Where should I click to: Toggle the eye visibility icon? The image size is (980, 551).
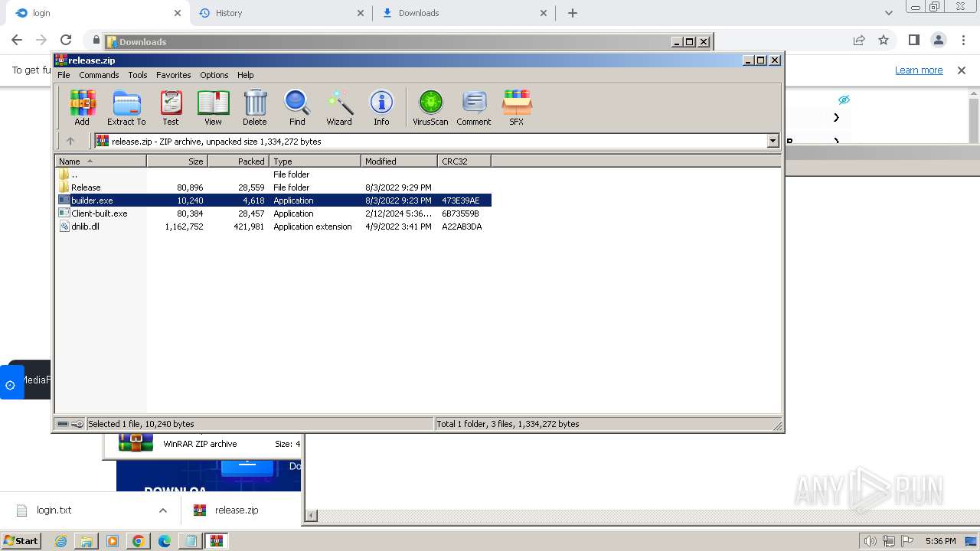click(x=844, y=100)
